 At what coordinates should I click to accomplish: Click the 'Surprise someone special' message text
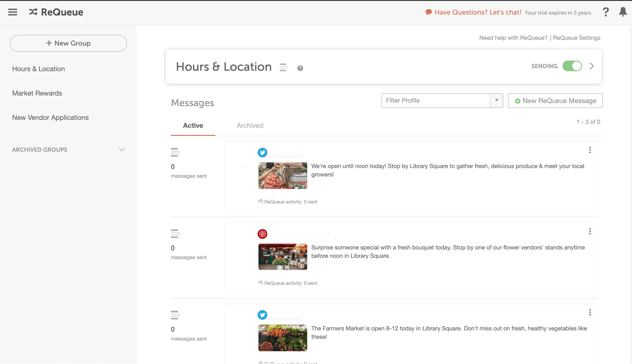point(448,251)
